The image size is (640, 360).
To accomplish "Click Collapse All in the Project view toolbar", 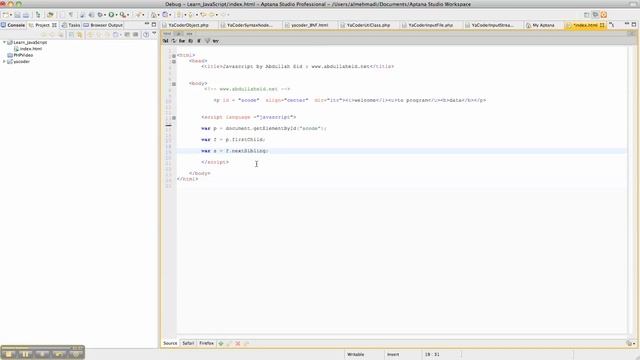I will (x=71, y=35).
